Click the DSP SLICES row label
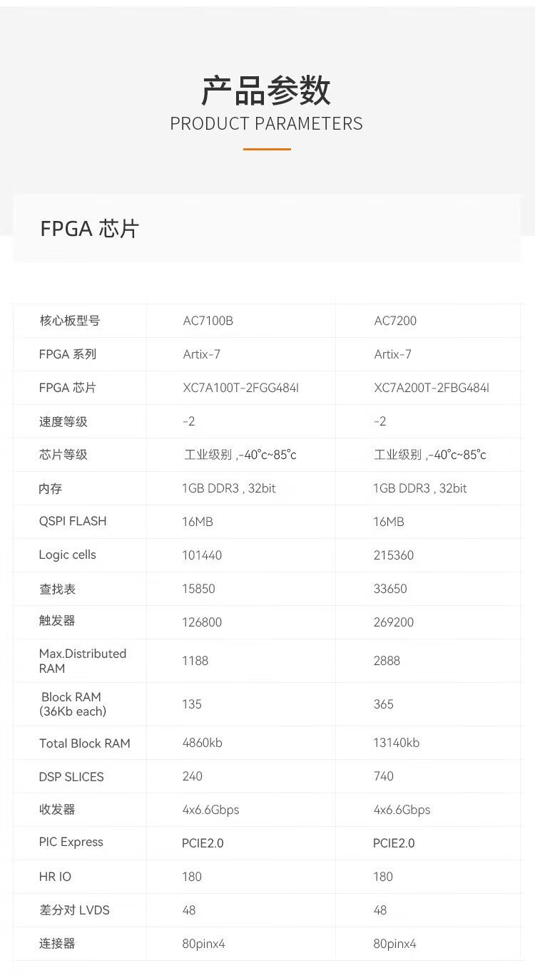This screenshot has height=980, width=535. coord(71,777)
